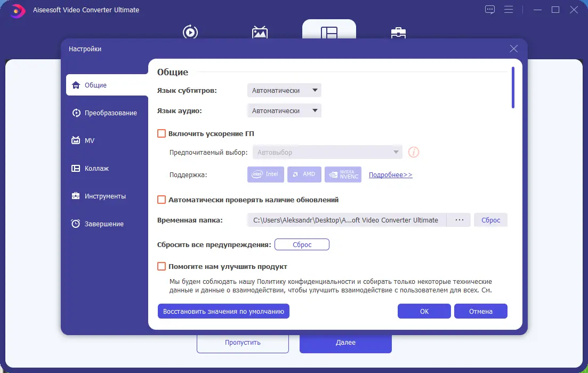
Task: Confirm settings with OK
Action: [x=424, y=311]
